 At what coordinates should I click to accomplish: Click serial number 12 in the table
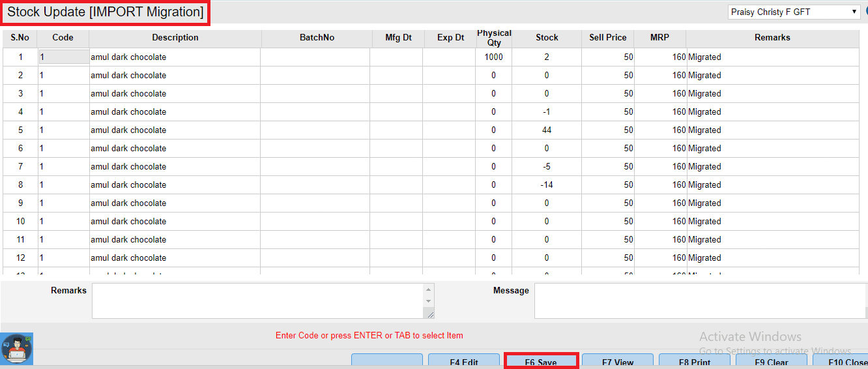(x=21, y=258)
